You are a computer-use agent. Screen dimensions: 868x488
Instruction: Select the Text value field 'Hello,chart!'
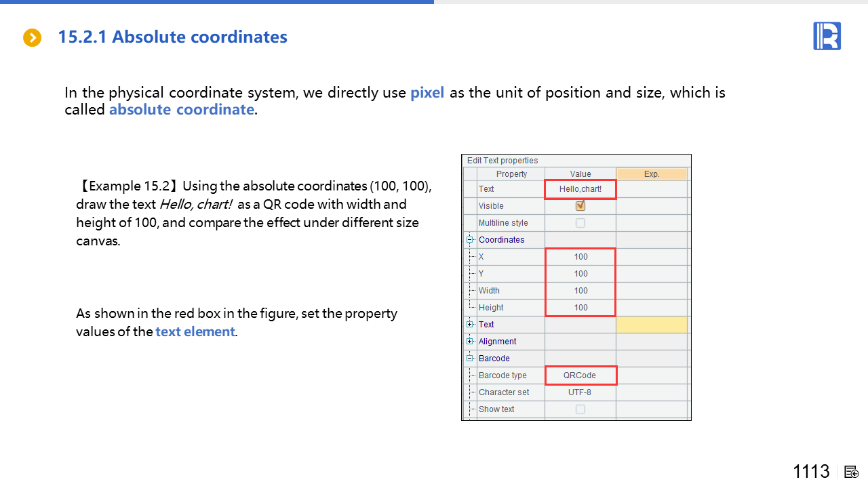(x=580, y=189)
